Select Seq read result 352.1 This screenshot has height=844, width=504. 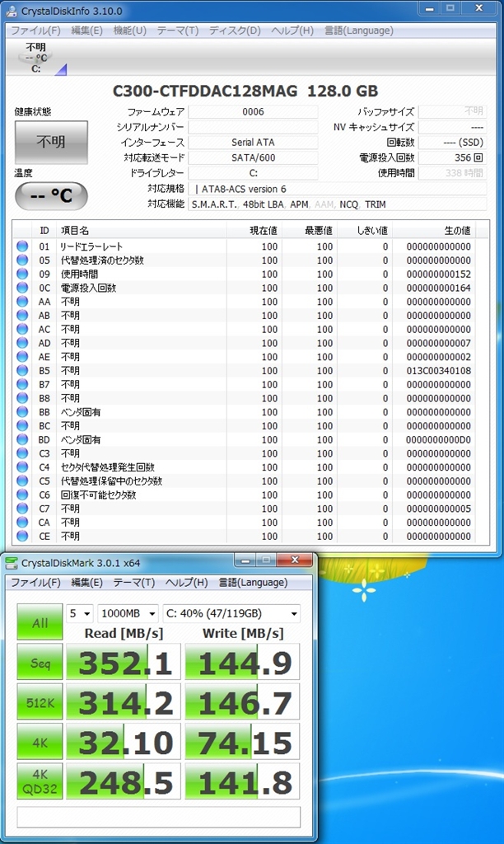tap(124, 662)
